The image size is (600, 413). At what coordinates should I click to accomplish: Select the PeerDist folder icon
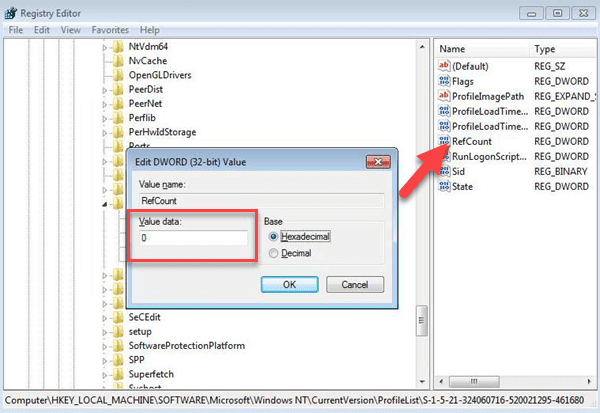118,90
